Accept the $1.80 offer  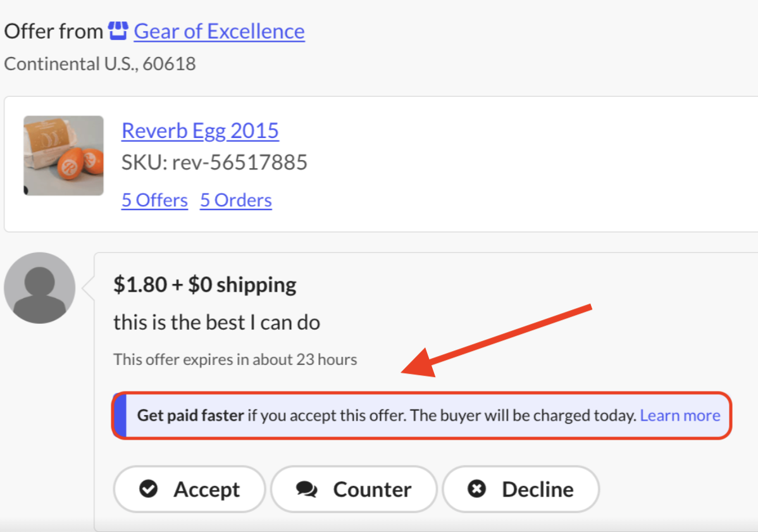(189, 489)
